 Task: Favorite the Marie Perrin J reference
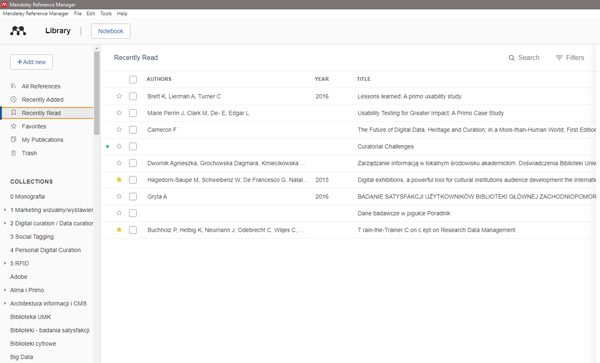[x=119, y=113]
